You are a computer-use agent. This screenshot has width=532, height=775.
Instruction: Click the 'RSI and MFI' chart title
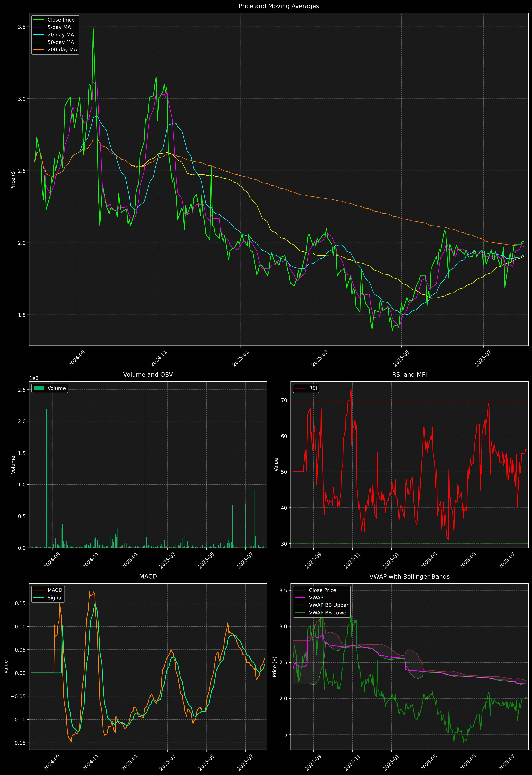tap(409, 374)
